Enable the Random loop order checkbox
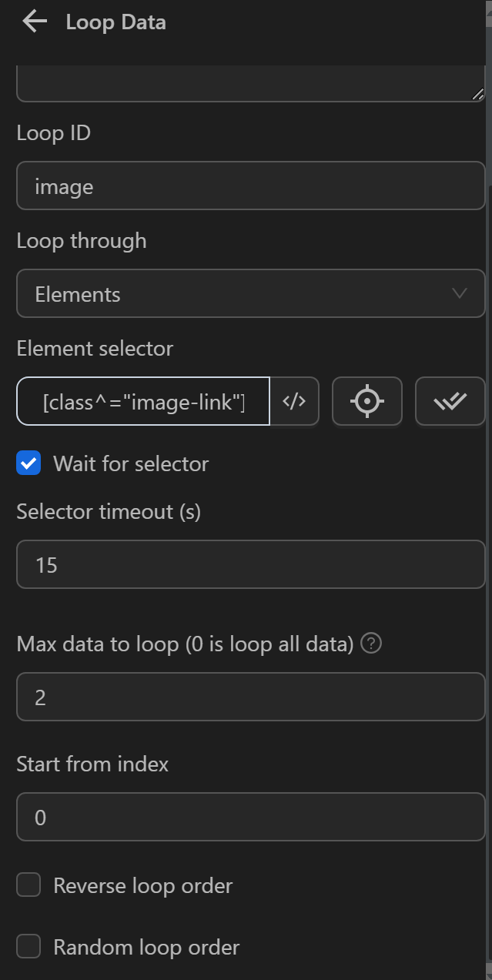The image size is (492, 980). [28, 947]
